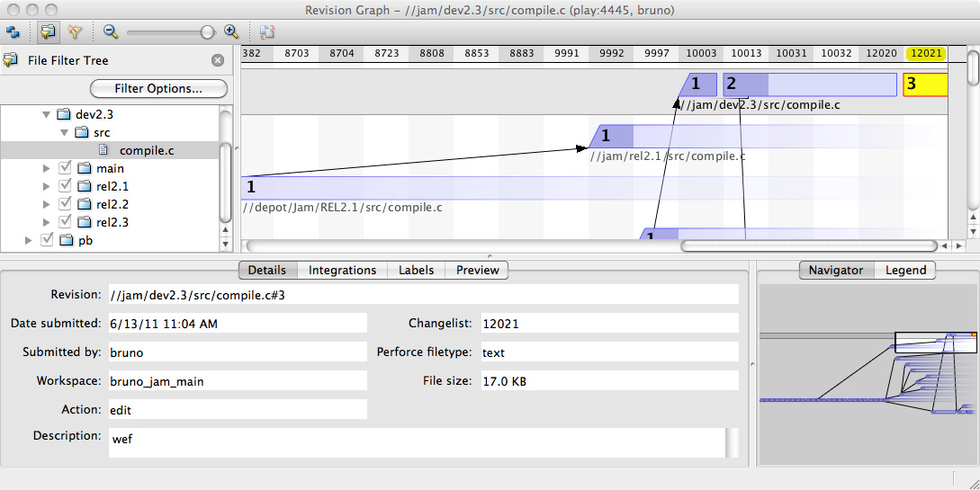The image size is (980, 490).
Task: Click changelist 10003 column header
Action: click(701, 54)
